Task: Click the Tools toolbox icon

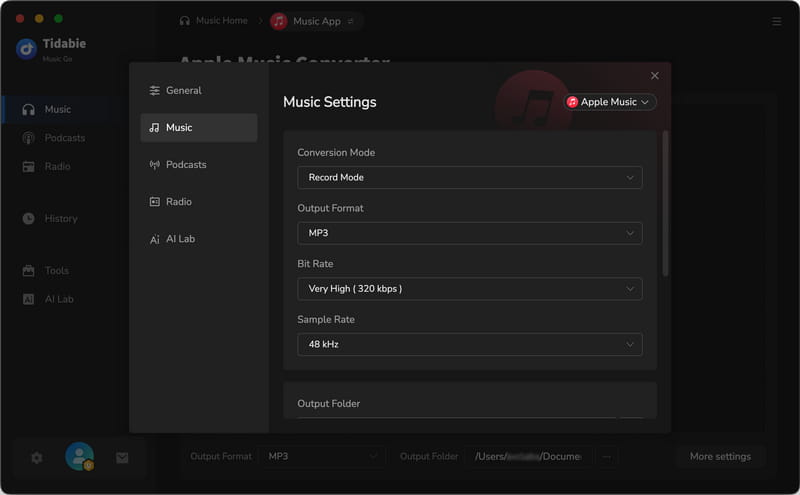Action: click(29, 270)
